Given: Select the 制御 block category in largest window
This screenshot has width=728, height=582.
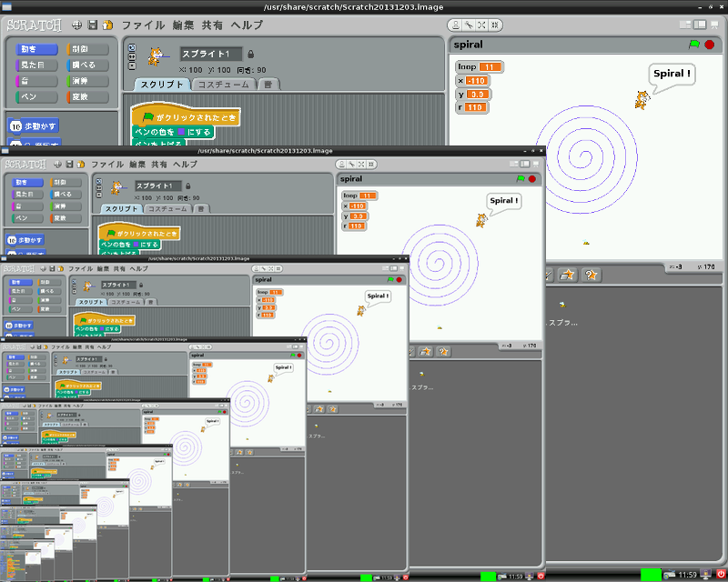Looking at the screenshot, I should click(87, 49).
